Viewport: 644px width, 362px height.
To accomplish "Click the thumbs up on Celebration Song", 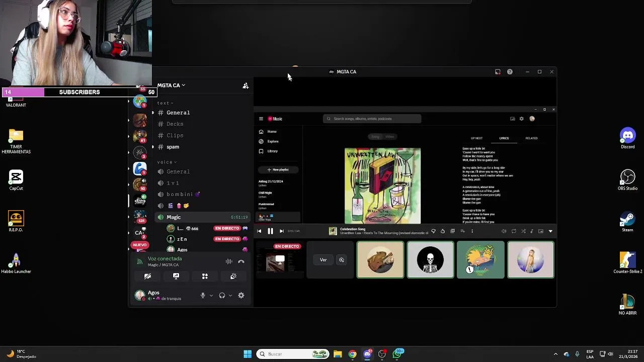I will tap(443, 231).
